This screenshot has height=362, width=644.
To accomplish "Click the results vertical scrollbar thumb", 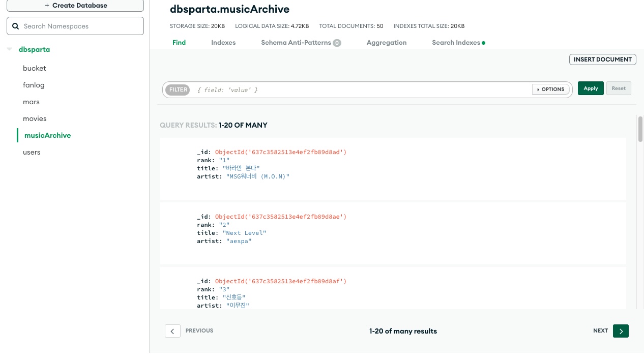I will 640,129.
